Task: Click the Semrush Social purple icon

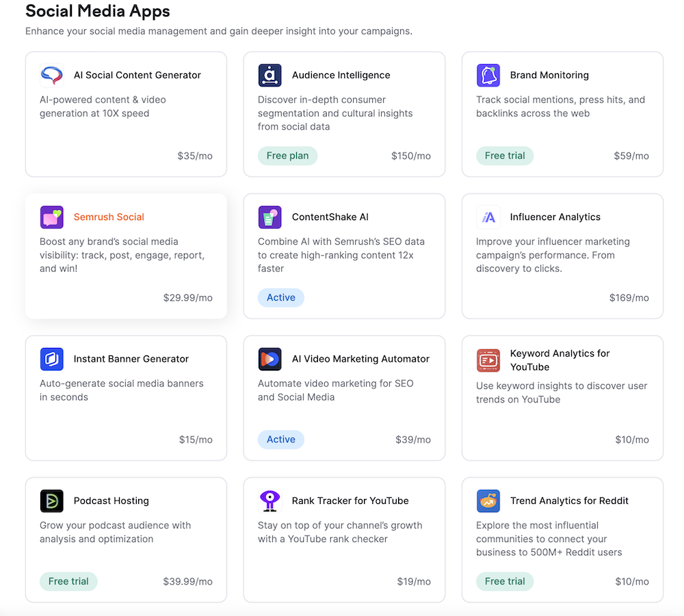Action: 51,217
